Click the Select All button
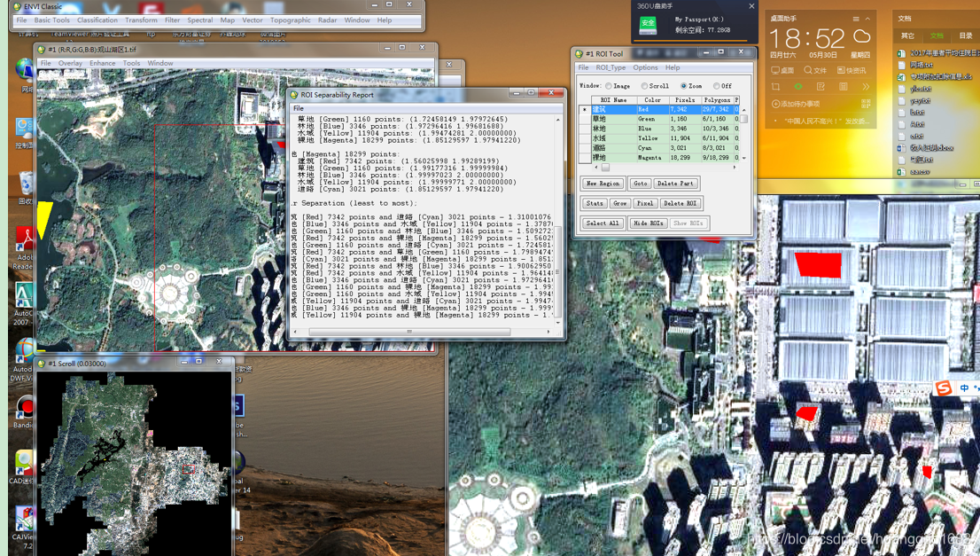Screen dimensions: 980x556 tap(603, 223)
